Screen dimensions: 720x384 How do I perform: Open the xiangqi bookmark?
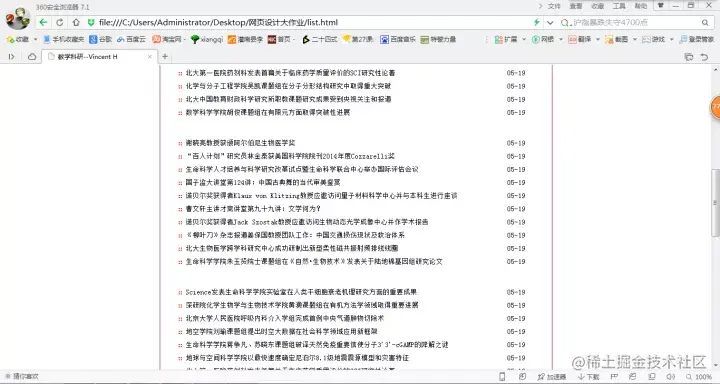(207, 40)
